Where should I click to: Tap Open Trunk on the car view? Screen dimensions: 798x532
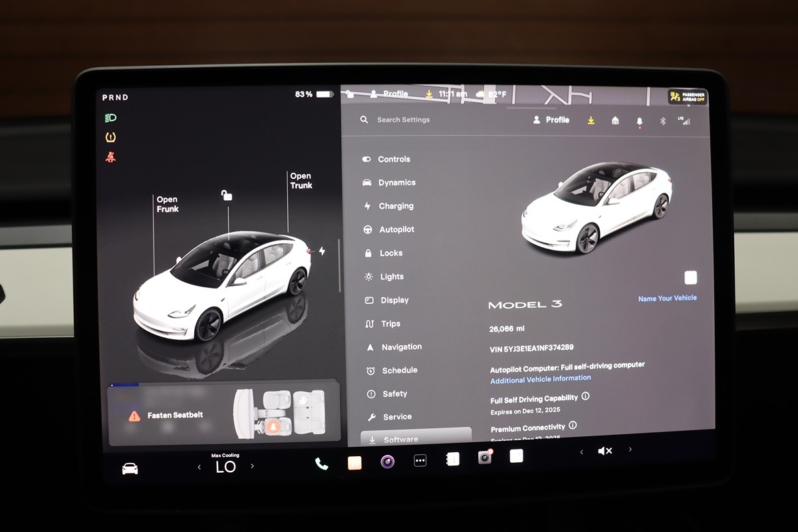coord(301,181)
